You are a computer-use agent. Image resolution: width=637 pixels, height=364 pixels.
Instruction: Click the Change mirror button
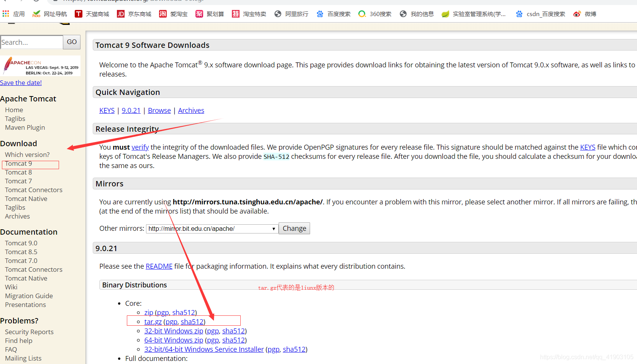[294, 229]
